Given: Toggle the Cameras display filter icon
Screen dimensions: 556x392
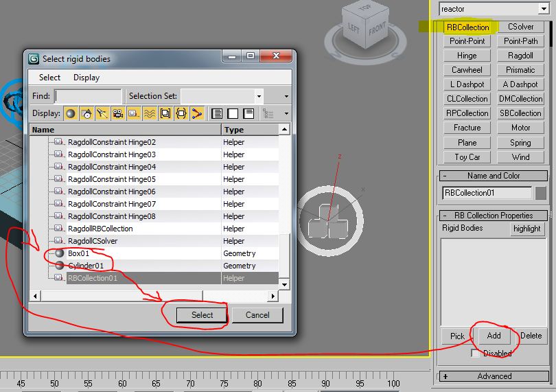Looking at the screenshot, I should tap(118, 113).
